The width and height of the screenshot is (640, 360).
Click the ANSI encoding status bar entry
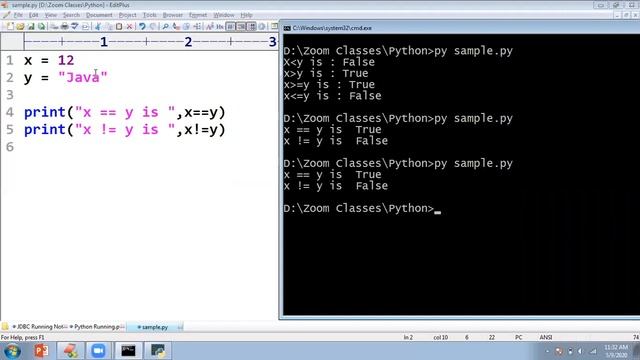click(546, 338)
